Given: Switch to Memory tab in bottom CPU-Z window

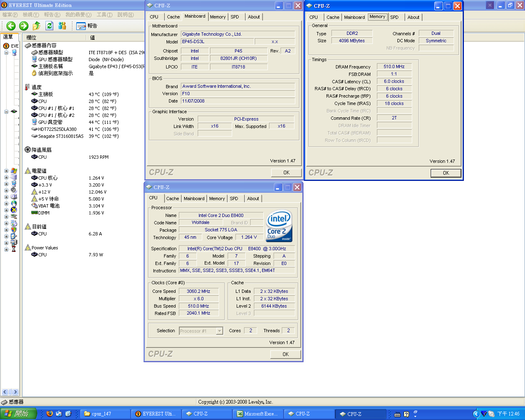Looking at the screenshot, I should [217, 199].
